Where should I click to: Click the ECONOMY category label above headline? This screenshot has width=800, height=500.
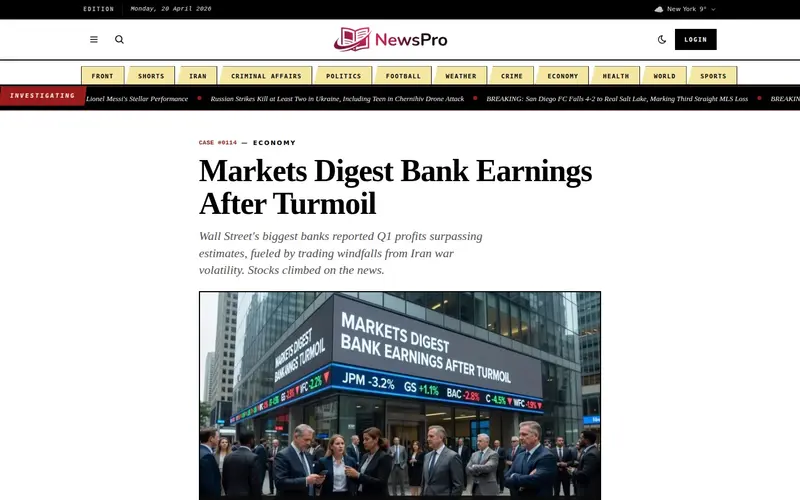click(x=274, y=143)
